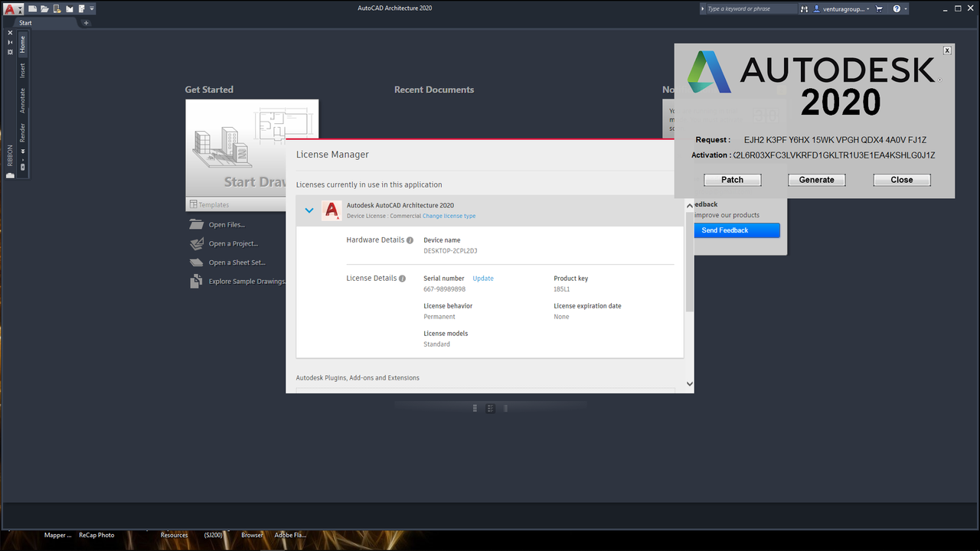The width and height of the screenshot is (980, 551).
Task: Click the Help question mark icon
Action: click(895, 8)
